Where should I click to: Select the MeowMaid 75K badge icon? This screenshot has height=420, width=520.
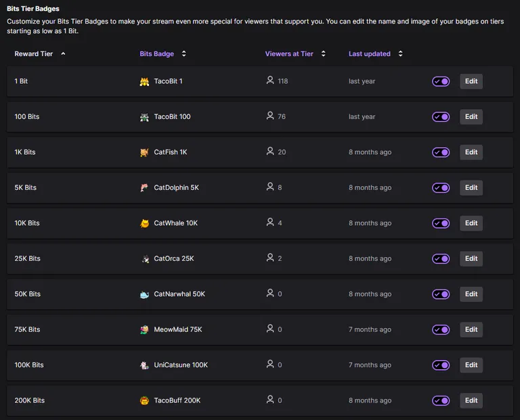click(144, 329)
